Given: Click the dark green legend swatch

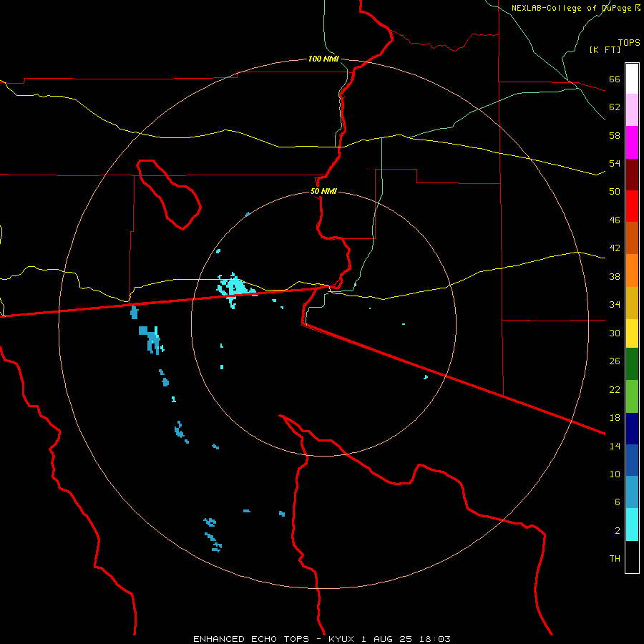Looking at the screenshot, I should pyautogui.click(x=632, y=364).
